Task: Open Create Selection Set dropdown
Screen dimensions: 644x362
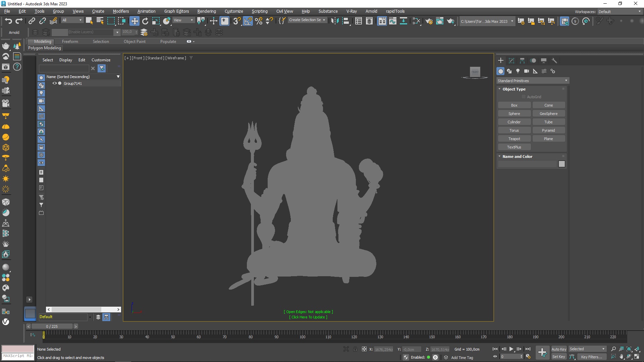Action: click(307, 20)
